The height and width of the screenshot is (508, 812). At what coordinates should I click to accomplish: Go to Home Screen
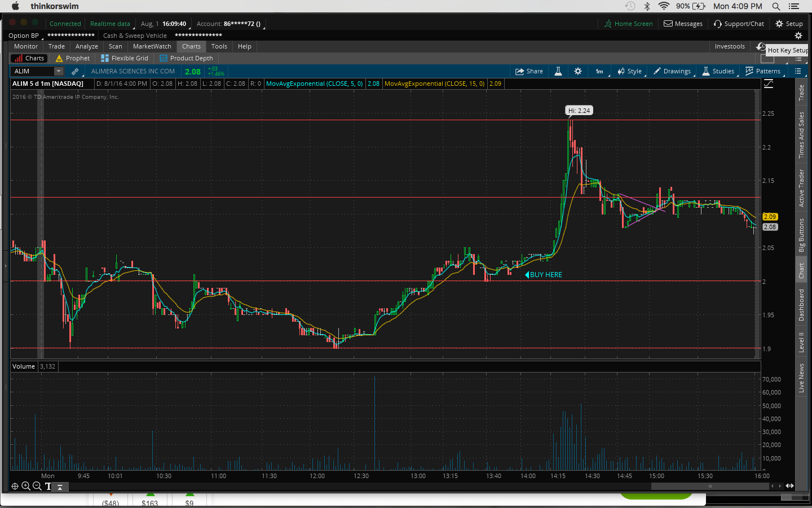628,24
